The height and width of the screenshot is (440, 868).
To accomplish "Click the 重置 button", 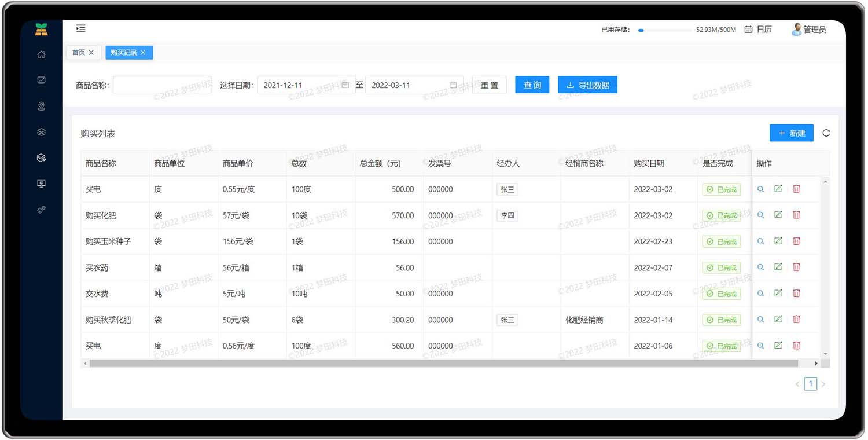I will (x=489, y=85).
